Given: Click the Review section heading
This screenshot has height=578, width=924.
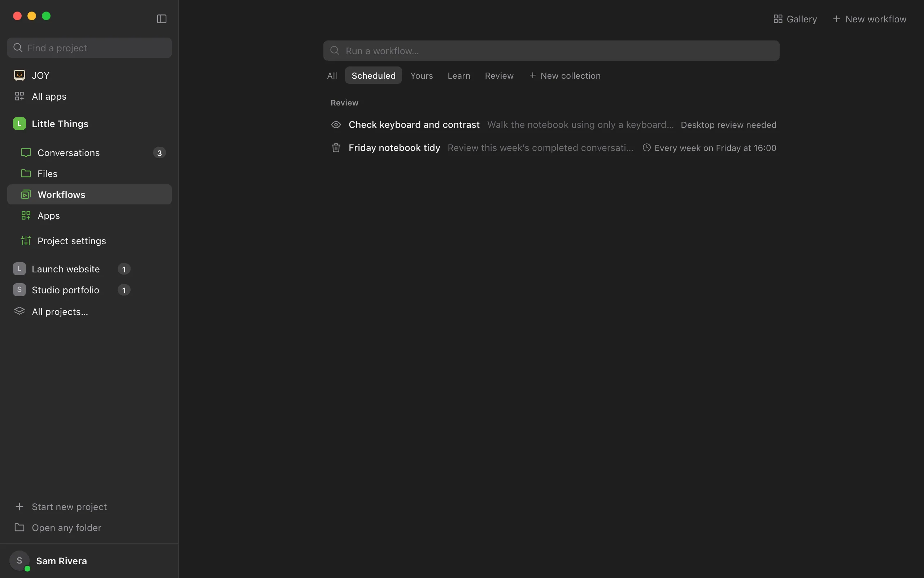Looking at the screenshot, I should tap(344, 103).
